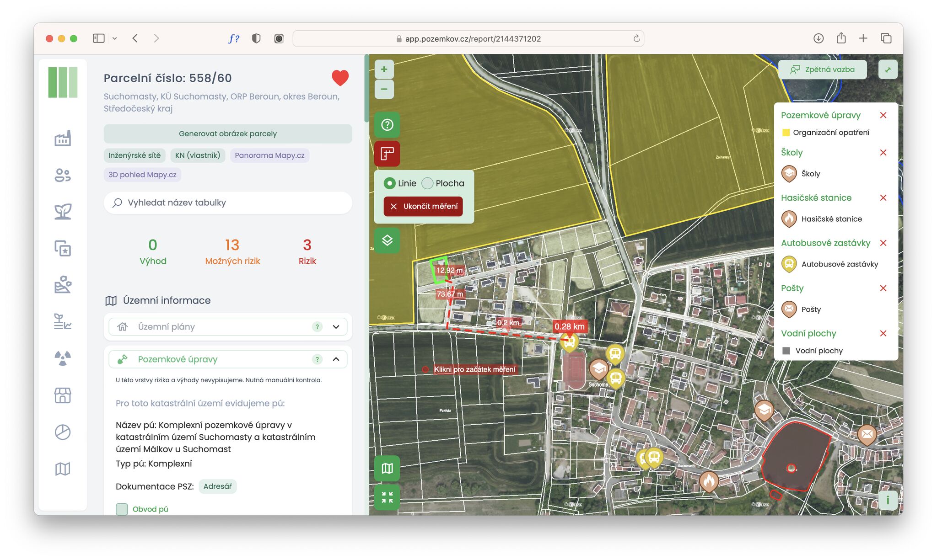Click Zpětná vazba feedback button
Image resolution: width=937 pixels, height=560 pixels.
coord(822,69)
